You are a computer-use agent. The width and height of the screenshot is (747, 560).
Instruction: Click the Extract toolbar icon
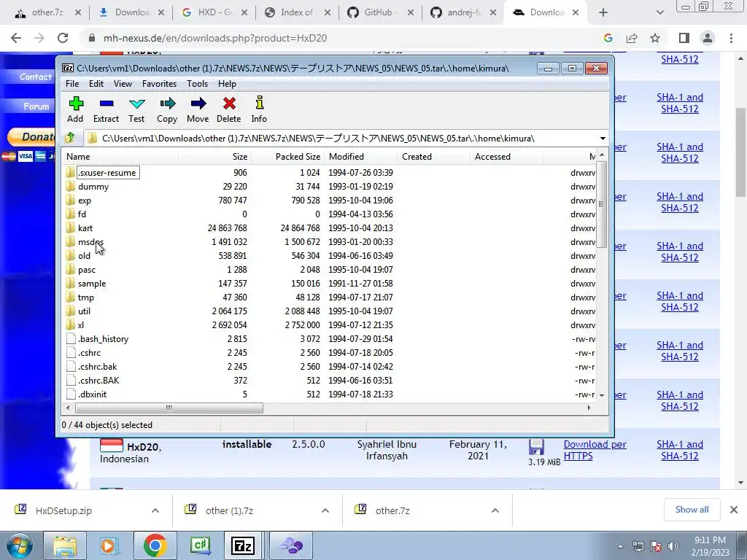pos(106,109)
